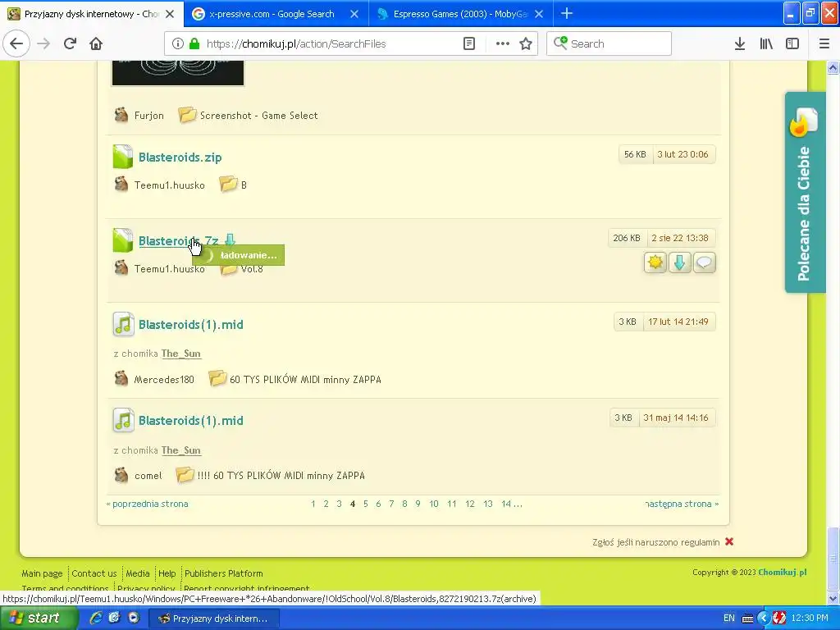
Task: Click music icon of comel's mid file
Action: (x=123, y=420)
